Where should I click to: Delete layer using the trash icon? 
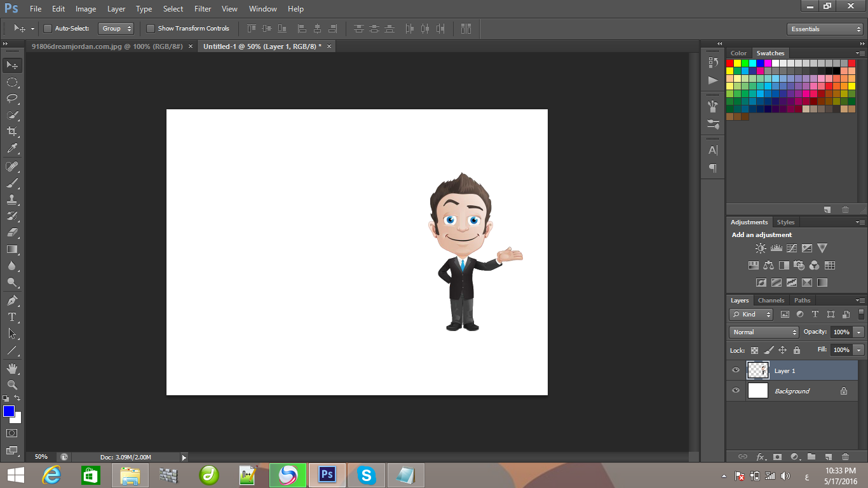pos(845,456)
